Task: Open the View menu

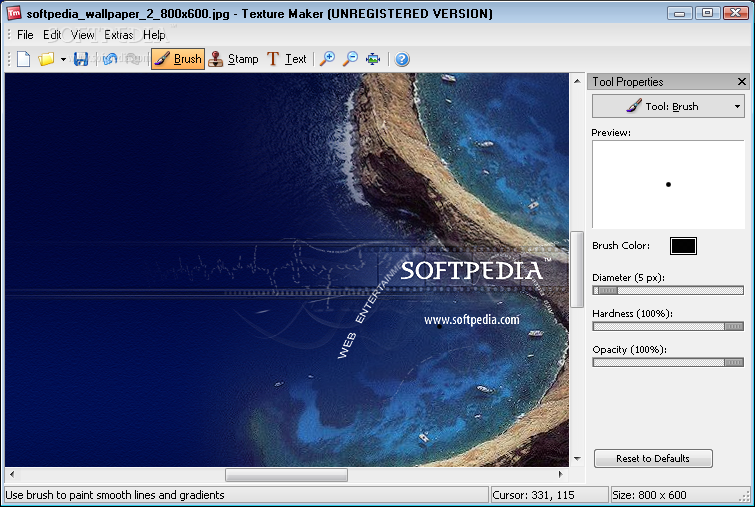Action: tap(82, 35)
